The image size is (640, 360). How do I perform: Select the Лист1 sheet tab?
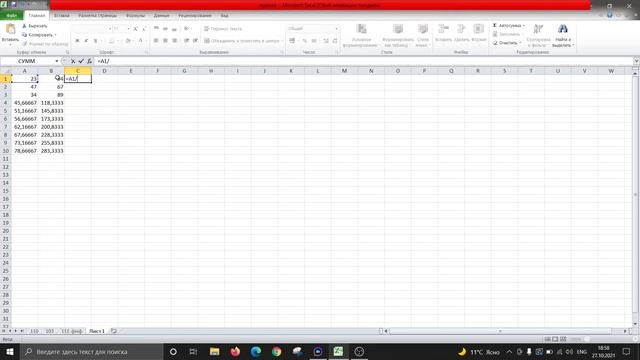tap(97, 331)
